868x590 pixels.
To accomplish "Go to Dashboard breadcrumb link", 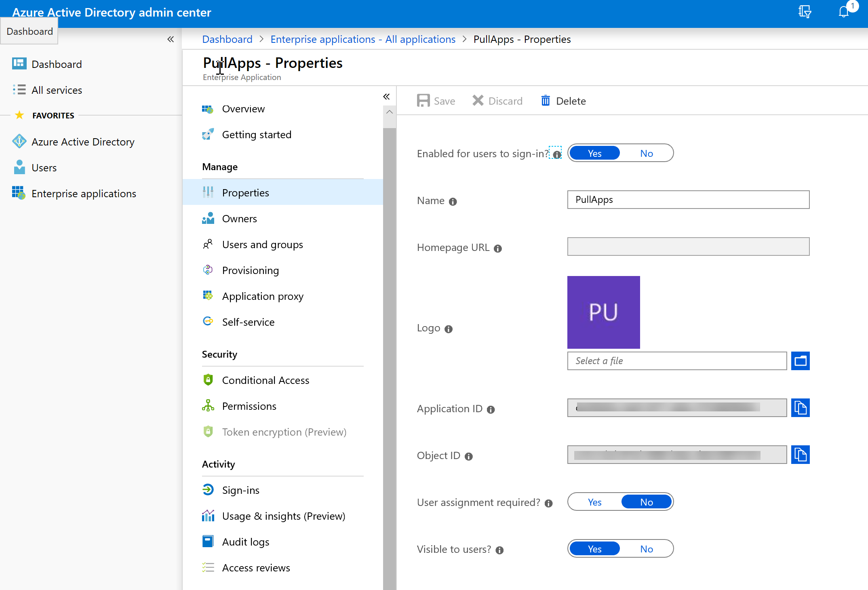I will 227,39.
